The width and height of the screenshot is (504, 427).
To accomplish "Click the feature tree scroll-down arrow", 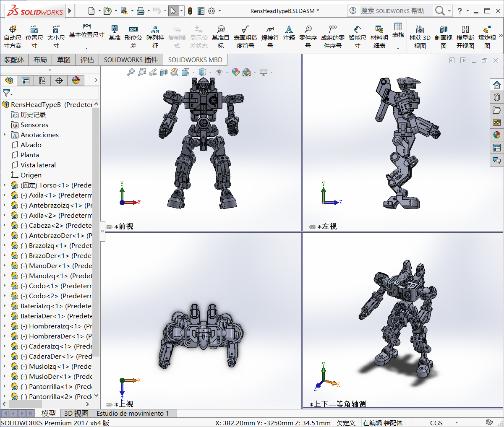I will [x=96, y=395].
